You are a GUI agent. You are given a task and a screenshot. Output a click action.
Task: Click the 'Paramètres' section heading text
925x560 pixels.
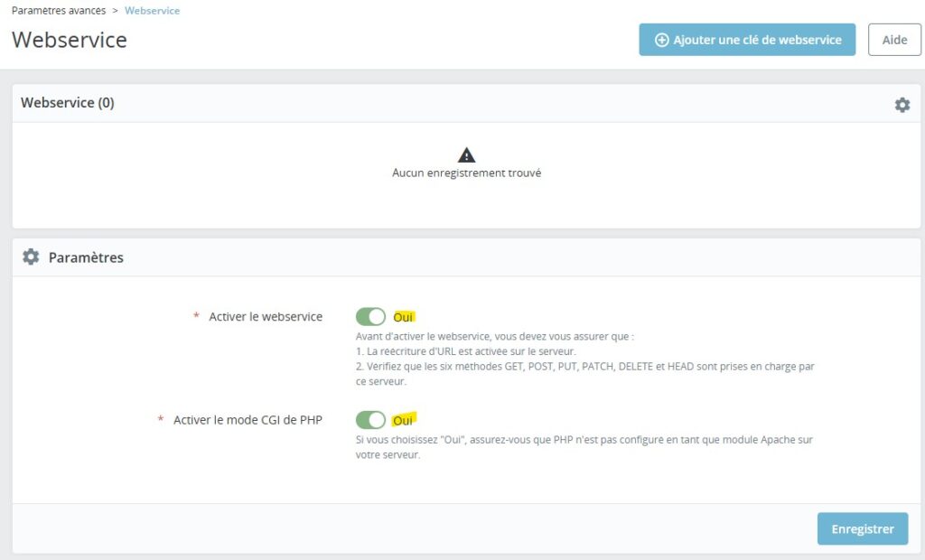86,257
